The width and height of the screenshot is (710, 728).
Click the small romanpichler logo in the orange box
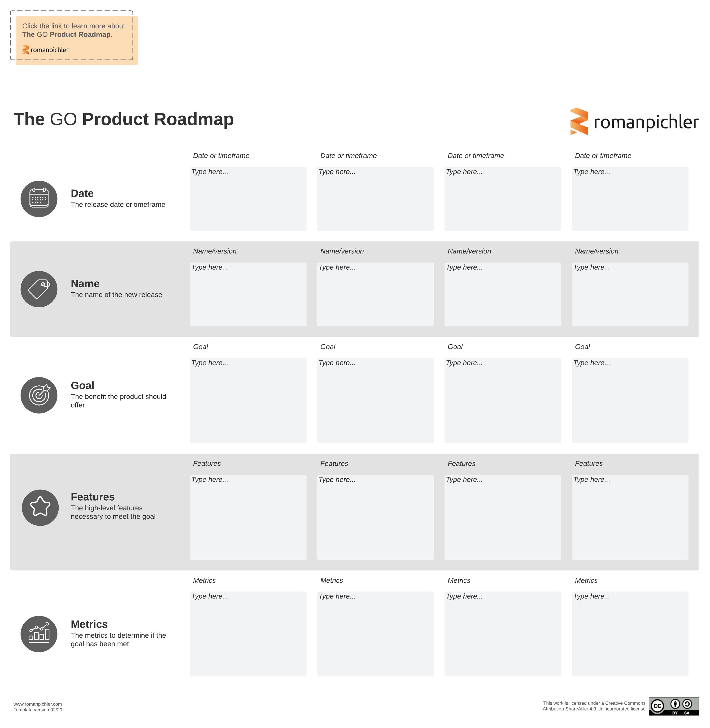(46, 50)
